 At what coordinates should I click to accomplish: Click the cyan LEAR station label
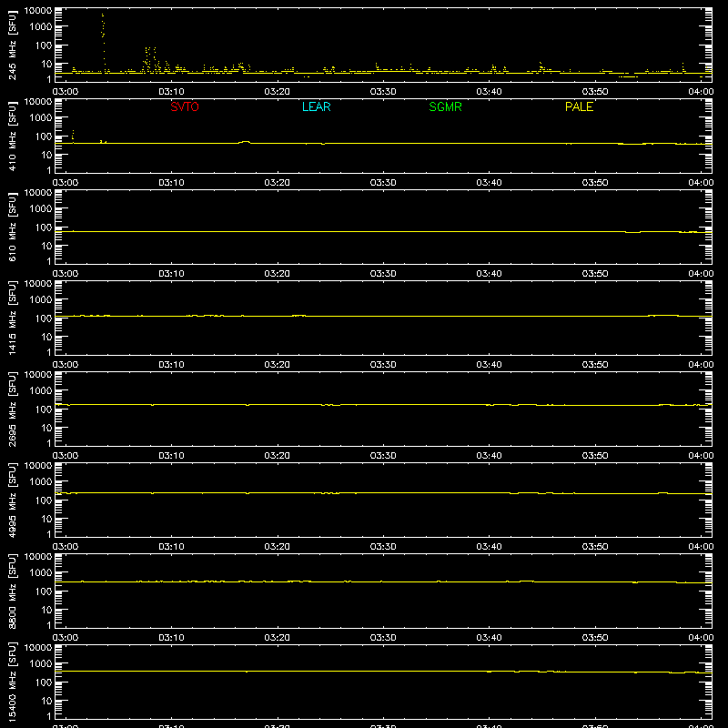316,106
